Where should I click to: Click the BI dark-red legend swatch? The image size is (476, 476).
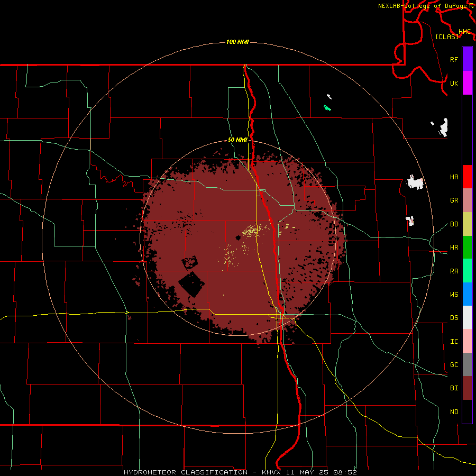(467, 388)
